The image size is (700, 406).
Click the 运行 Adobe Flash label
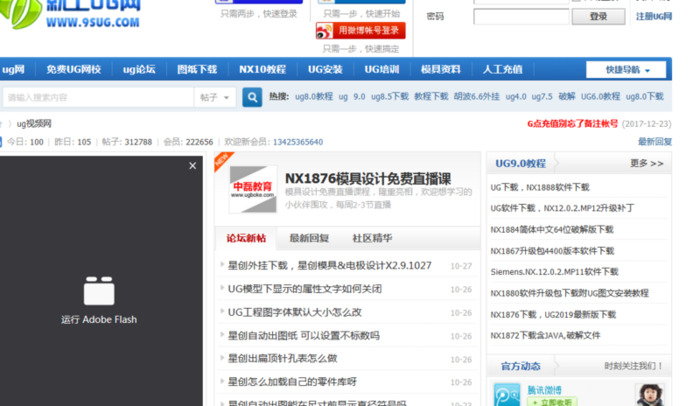tap(99, 319)
